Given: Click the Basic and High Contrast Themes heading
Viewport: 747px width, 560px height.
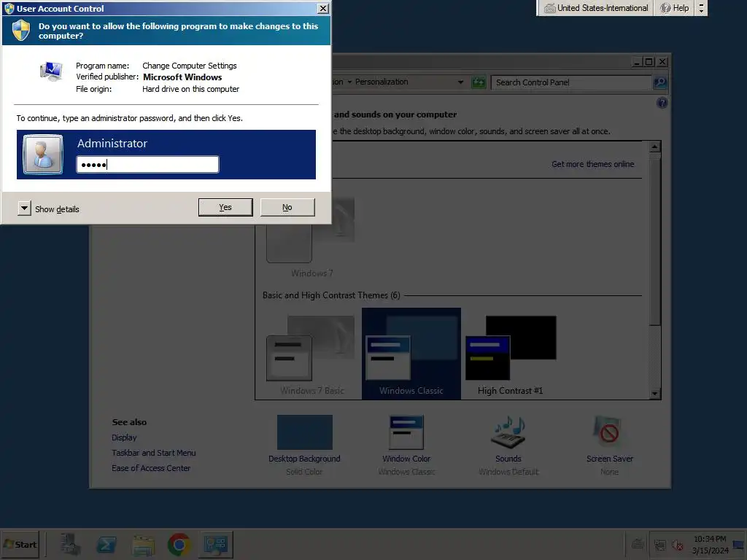Looking at the screenshot, I should (331, 295).
